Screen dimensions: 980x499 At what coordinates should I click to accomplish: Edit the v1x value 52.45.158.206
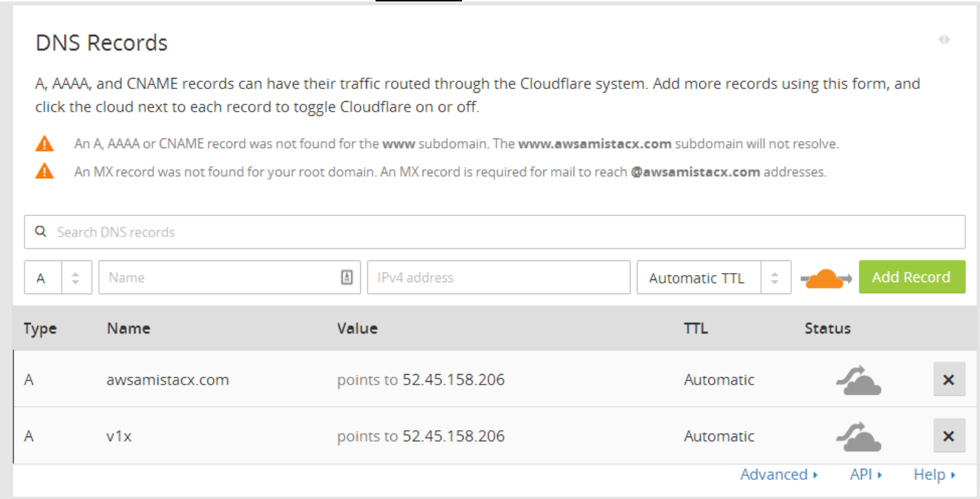453,436
